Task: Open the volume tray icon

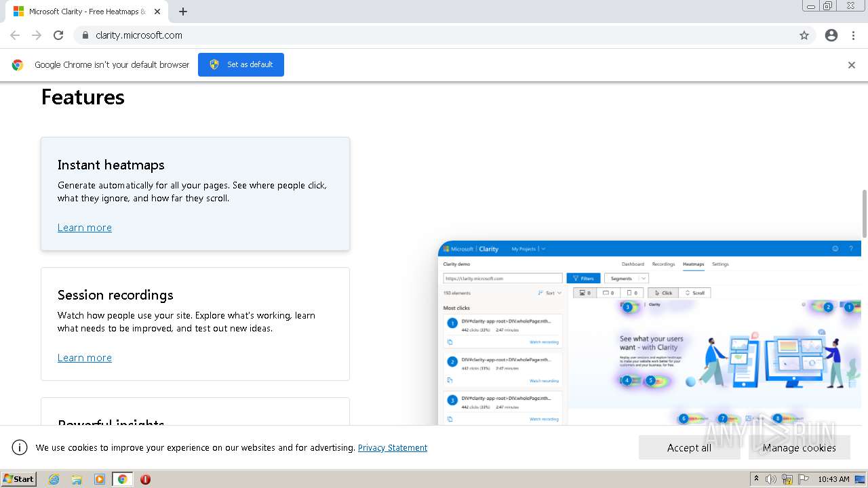Action: pos(771,479)
